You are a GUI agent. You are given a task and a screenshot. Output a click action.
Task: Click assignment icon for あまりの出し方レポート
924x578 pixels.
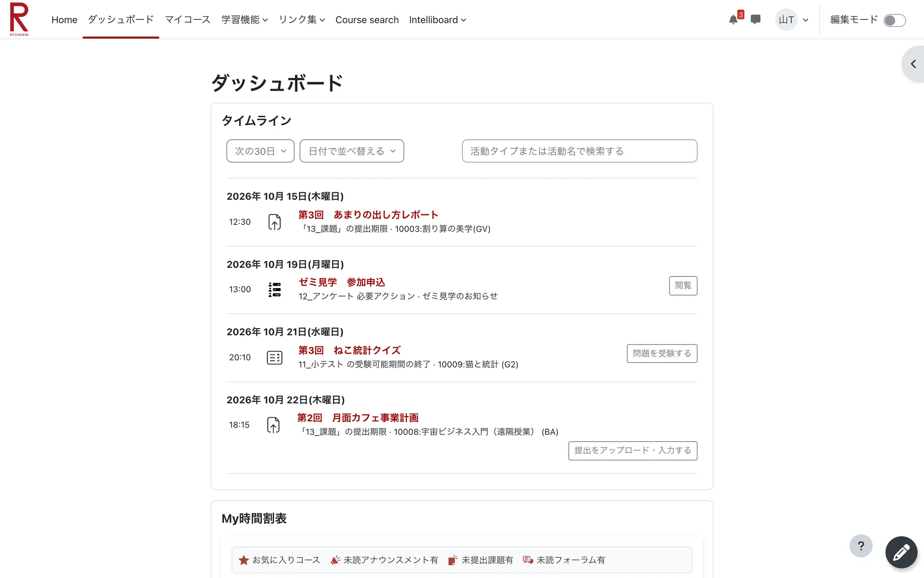point(274,222)
